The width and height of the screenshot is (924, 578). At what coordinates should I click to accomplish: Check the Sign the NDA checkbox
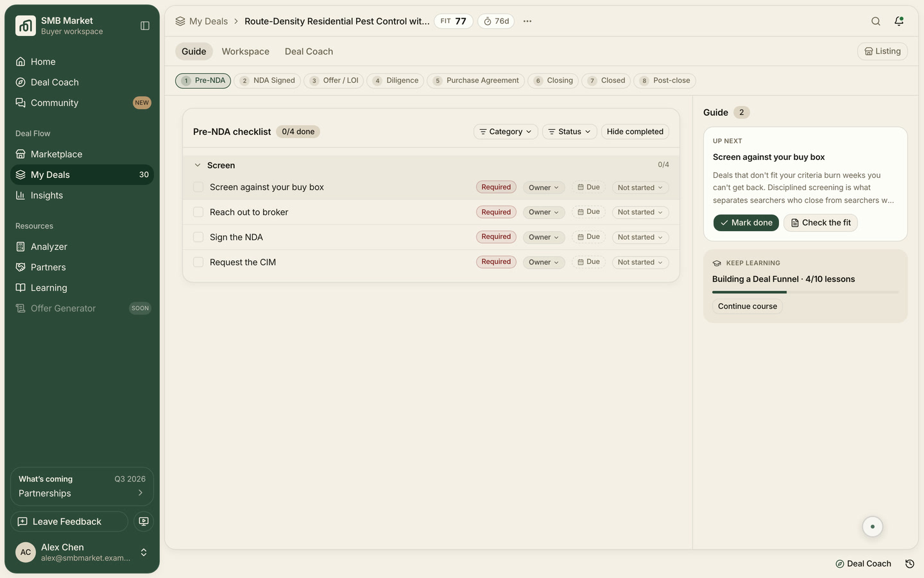point(198,237)
